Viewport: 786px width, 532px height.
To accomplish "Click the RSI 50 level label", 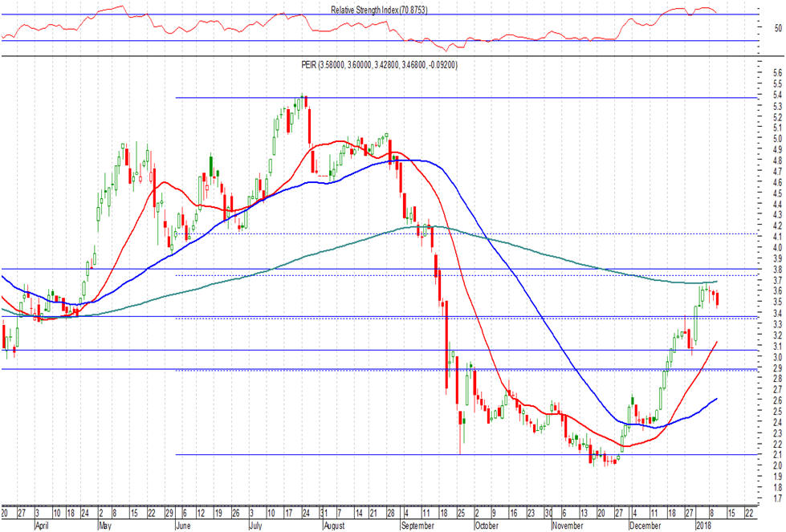I will click(x=776, y=28).
